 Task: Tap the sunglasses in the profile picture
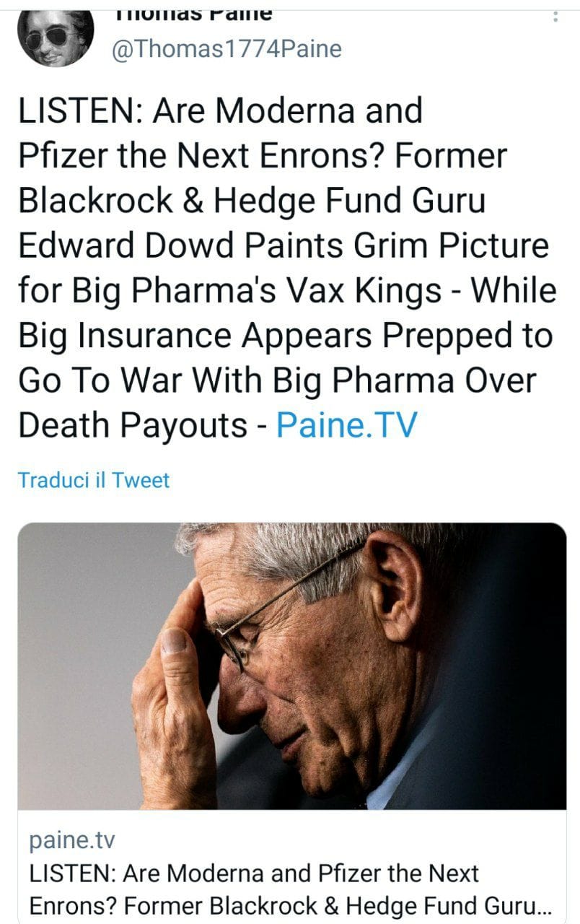49,35
